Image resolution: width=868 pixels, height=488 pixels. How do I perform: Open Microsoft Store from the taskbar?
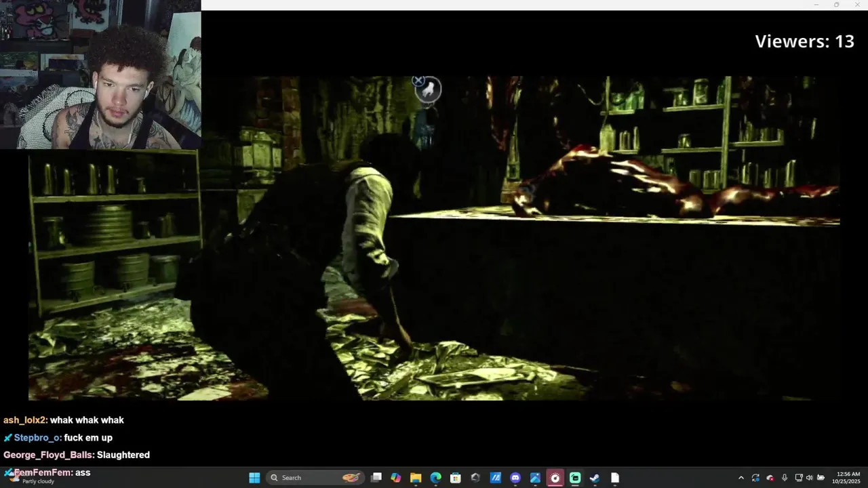pyautogui.click(x=456, y=478)
